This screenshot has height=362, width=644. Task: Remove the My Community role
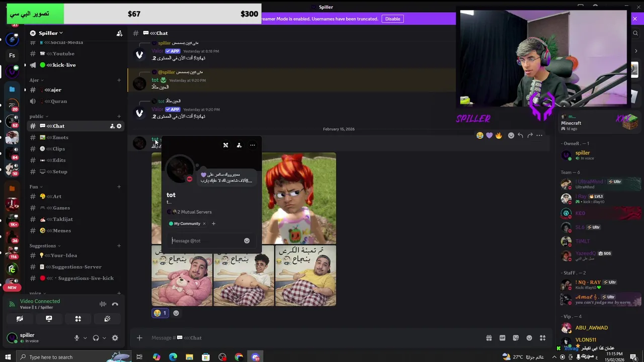pos(204,224)
